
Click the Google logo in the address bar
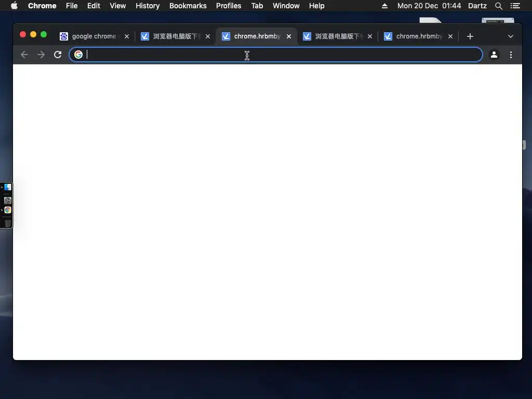click(x=78, y=55)
